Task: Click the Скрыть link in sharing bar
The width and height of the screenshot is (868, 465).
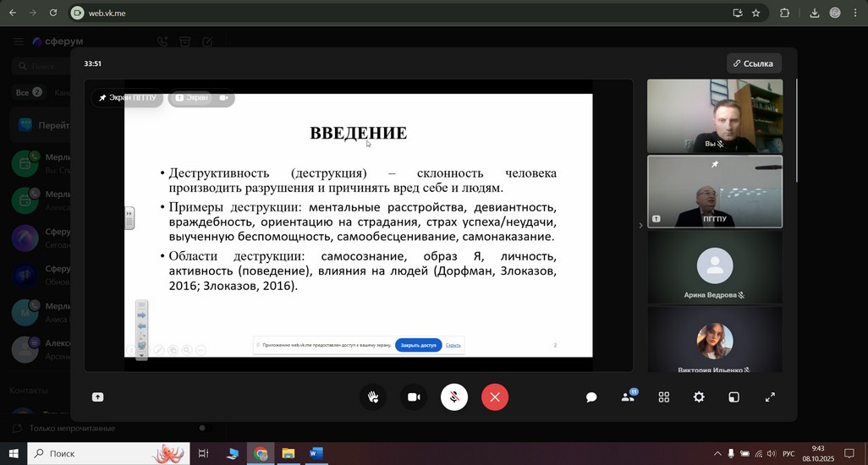Action: 453,345
